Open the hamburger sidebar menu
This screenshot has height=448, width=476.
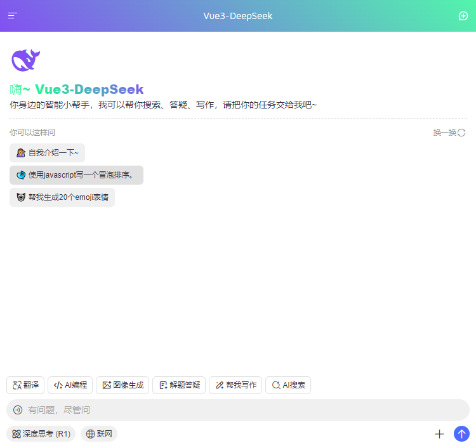[x=13, y=16]
